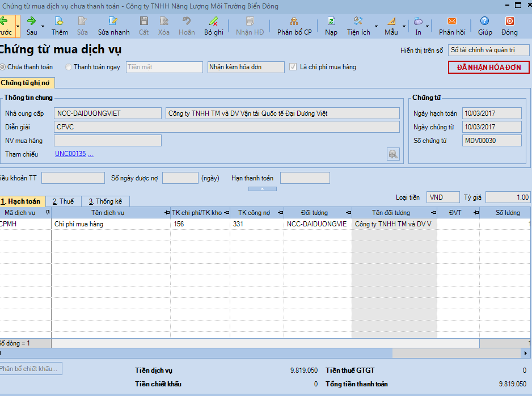Expand the In print dropdown arrow

pos(427,26)
